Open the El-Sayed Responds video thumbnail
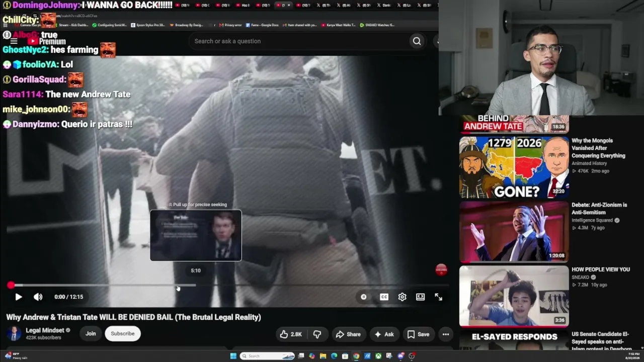 point(514,340)
